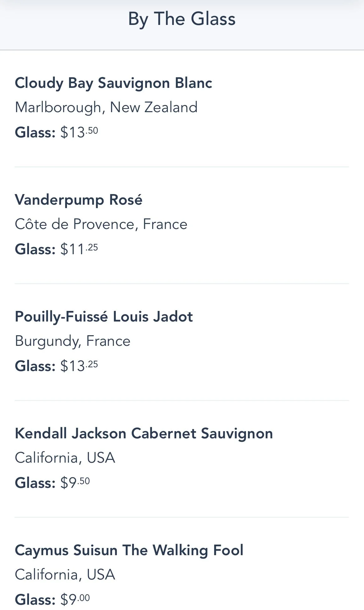This screenshot has width=364, height=610.
Task: Click Côte de Provence, France text
Action: [x=101, y=224]
